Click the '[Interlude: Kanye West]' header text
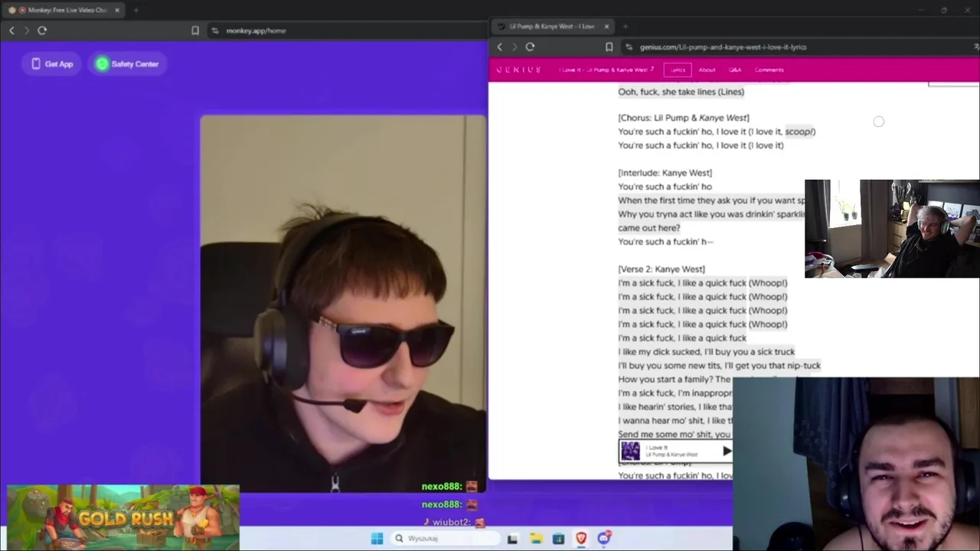This screenshot has width=980, height=551. [665, 173]
